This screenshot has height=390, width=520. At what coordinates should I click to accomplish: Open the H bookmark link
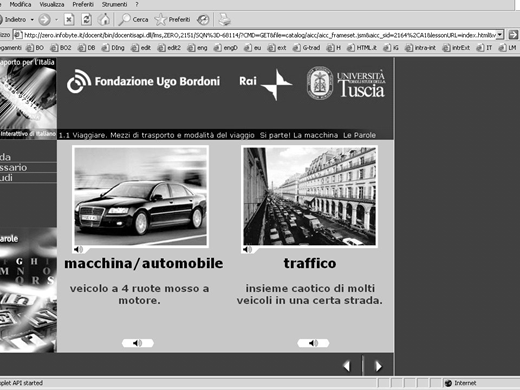334,48
